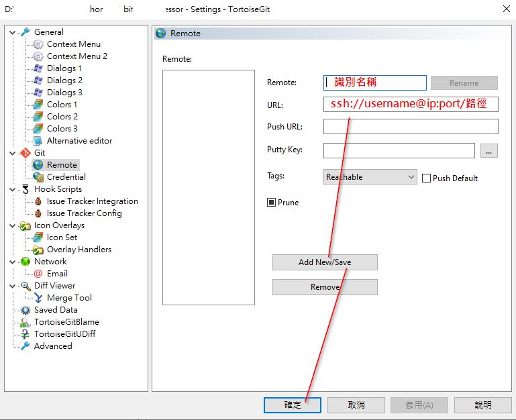Click the Dialogs 2 window icon

click(38, 81)
